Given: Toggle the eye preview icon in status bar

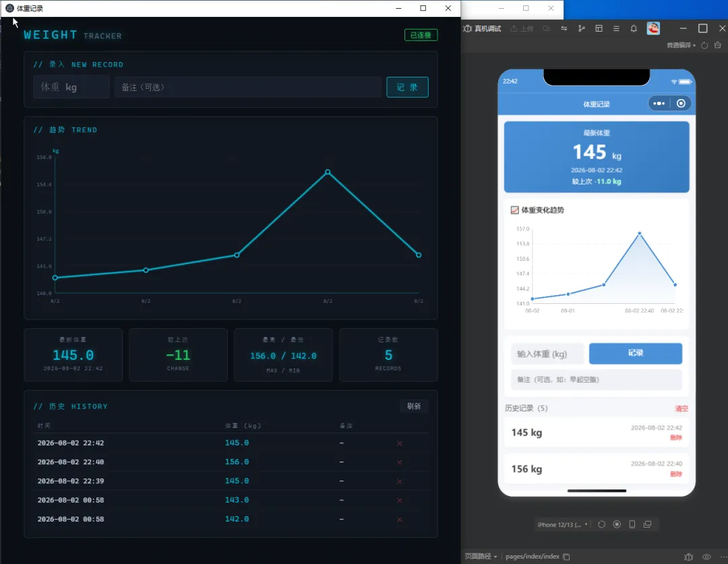Looking at the screenshot, I should point(706,557).
